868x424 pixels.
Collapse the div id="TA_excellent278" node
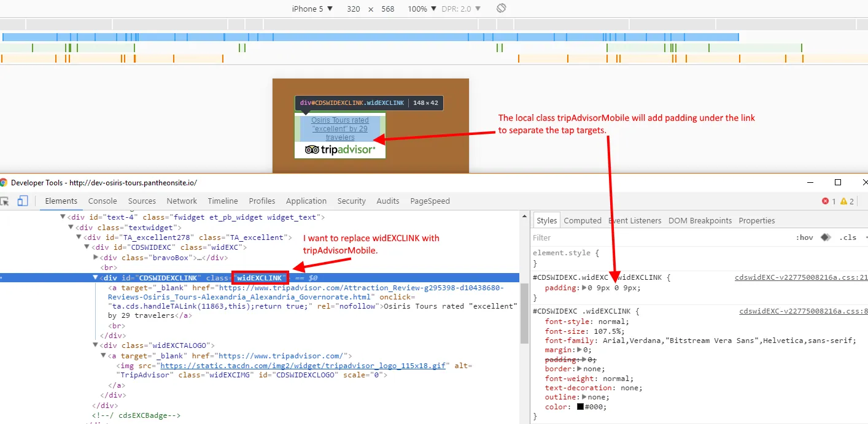[79, 237]
